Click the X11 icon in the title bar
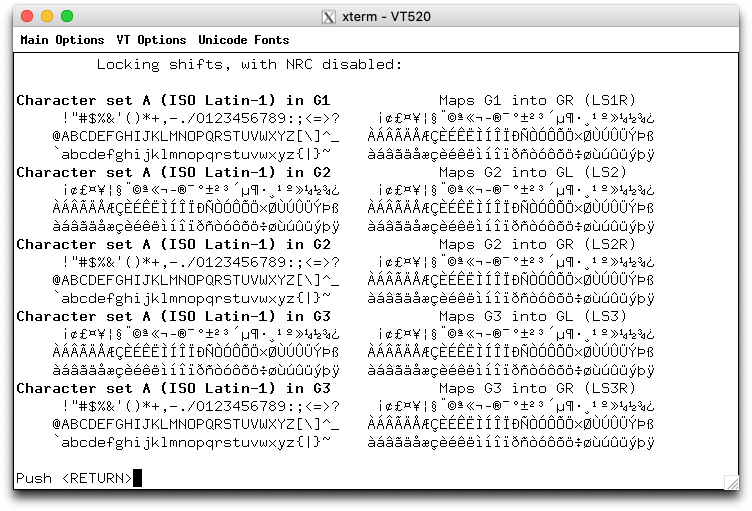Image resolution: width=752 pixels, height=511 pixels. 328,16
